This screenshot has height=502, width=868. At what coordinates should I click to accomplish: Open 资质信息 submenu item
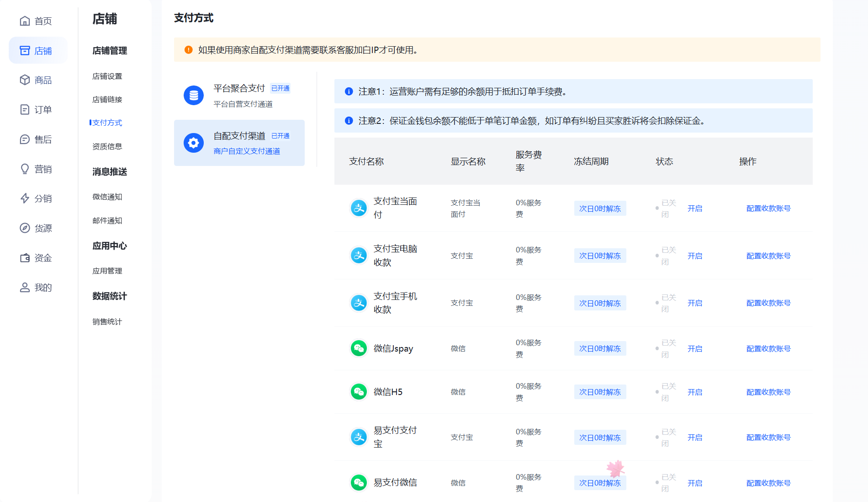coord(107,147)
